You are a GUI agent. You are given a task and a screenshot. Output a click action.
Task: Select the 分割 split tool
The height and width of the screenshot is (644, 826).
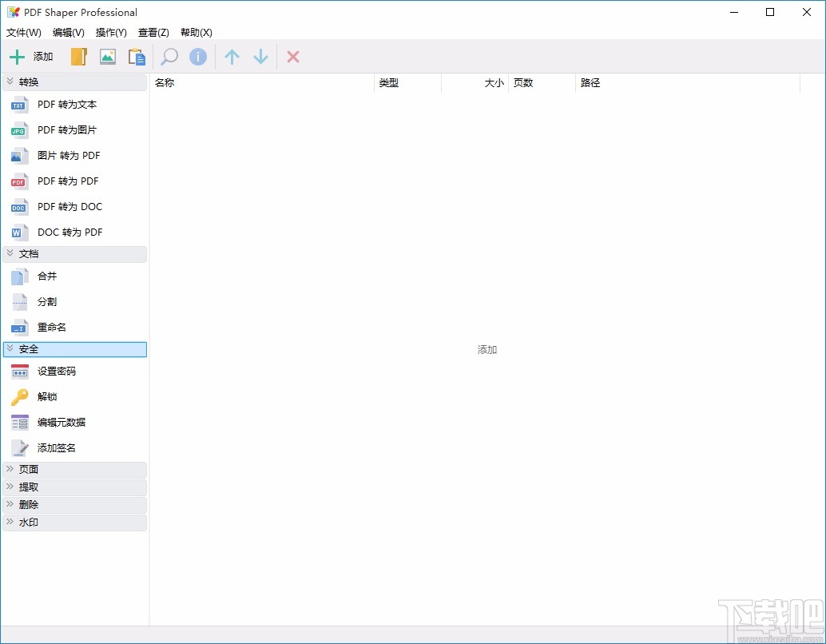click(47, 301)
